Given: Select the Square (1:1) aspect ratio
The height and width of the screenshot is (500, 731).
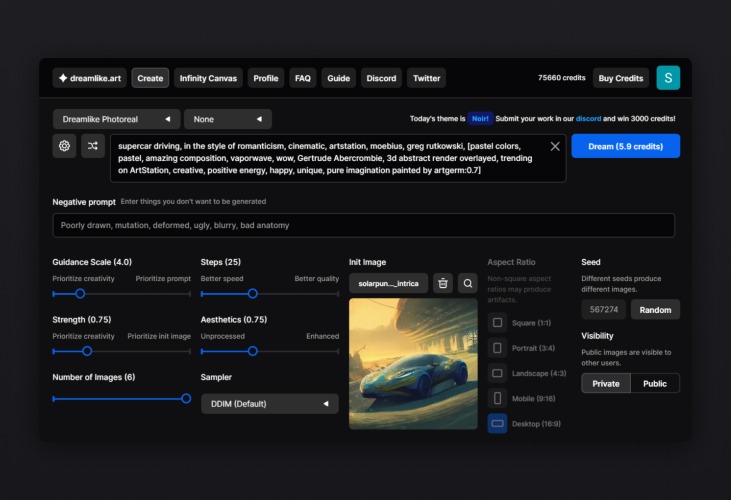Looking at the screenshot, I should tap(497, 323).
